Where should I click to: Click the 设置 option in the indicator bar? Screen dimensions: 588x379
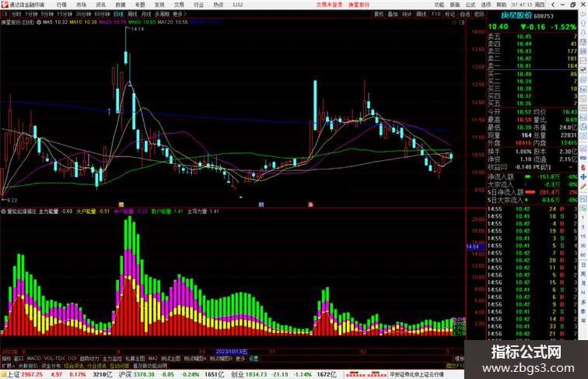click(253, 358)
